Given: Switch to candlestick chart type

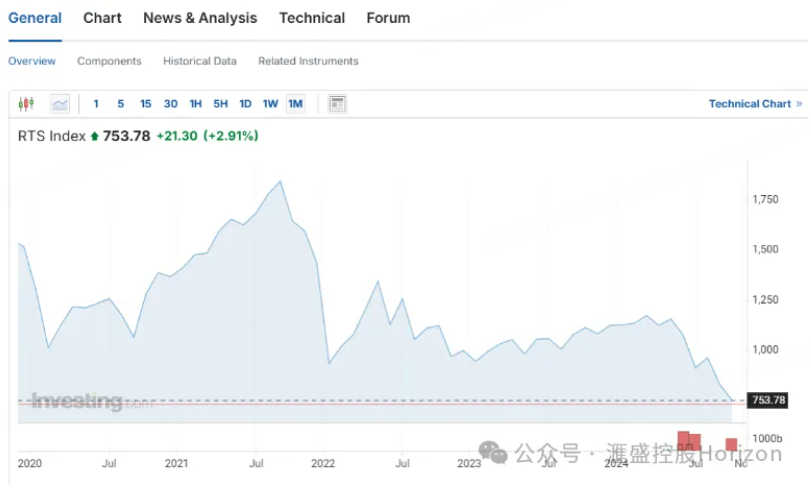Looking at the screenshot, I should click(27, 104).
